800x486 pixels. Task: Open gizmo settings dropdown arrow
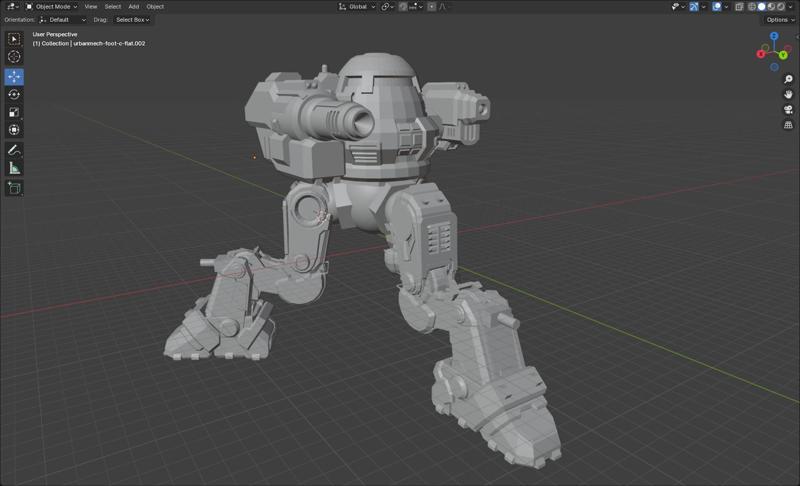[704, 7]
